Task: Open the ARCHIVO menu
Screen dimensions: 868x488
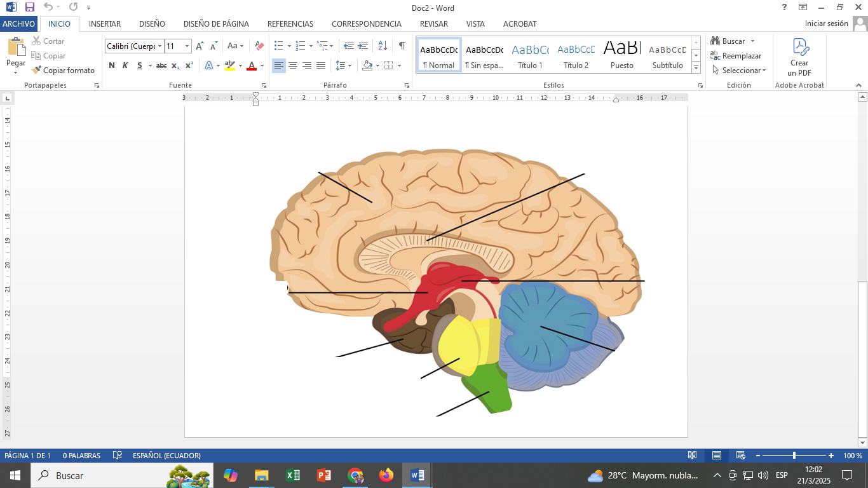Action: [19, 24]
